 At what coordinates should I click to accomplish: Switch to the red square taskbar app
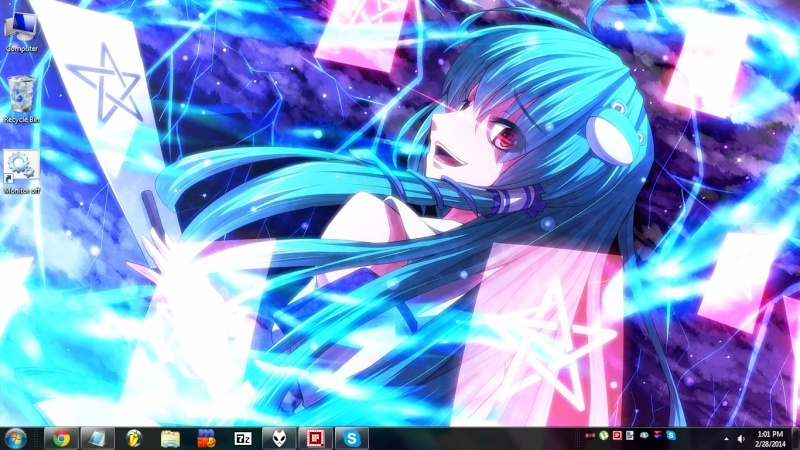(315, 438)
